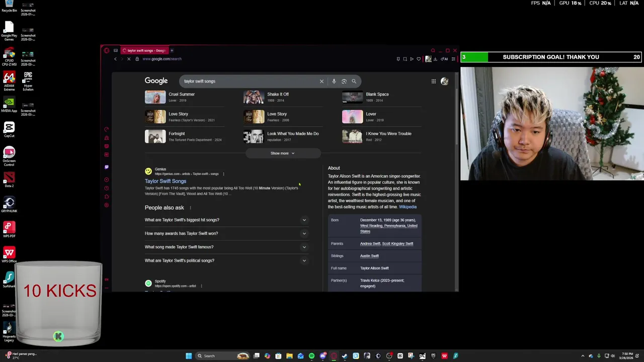Open Google Lens image search
The image size is (644, 362).
click(344, 81)
